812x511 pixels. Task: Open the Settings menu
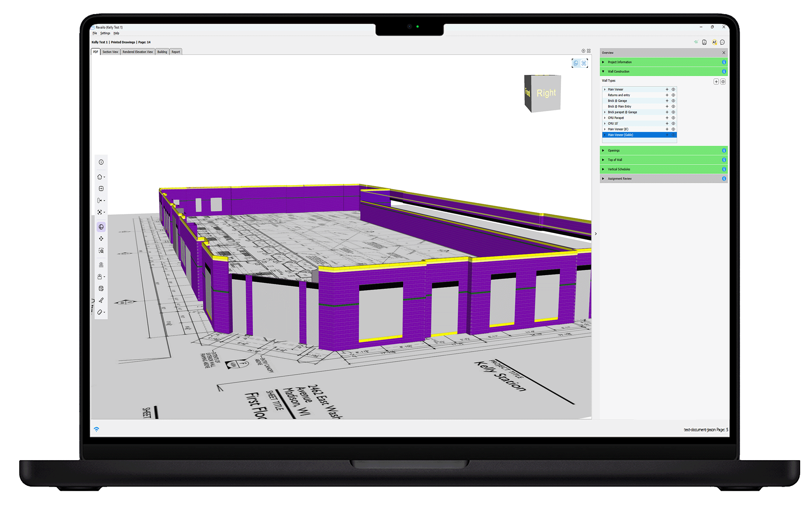tap(105, 33)
